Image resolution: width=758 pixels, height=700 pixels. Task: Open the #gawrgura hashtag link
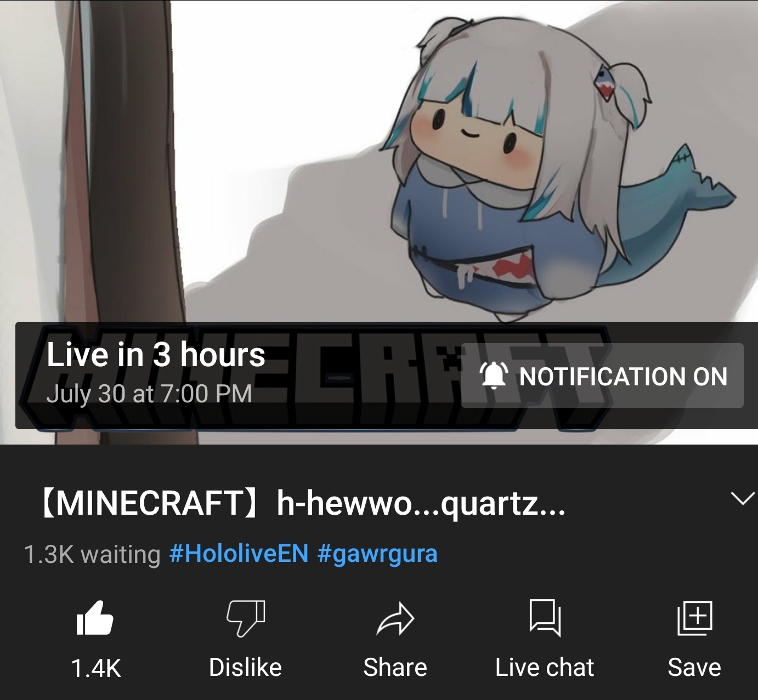377,554
